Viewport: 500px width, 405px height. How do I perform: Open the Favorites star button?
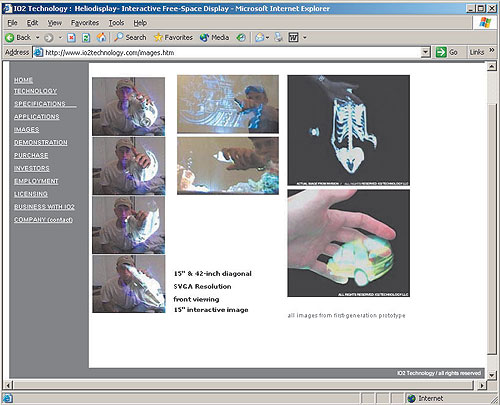tap(173, 37)
